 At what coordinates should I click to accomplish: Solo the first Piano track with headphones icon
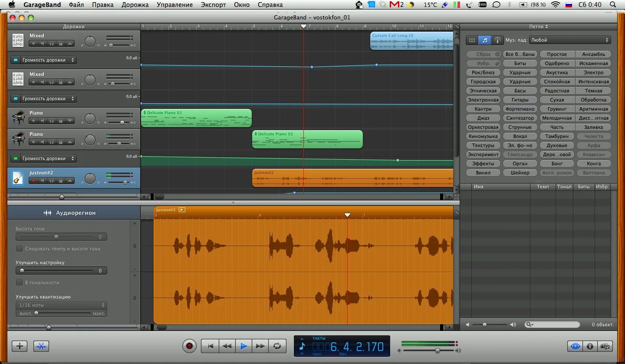pyautogui.click(x=52, y=120)
